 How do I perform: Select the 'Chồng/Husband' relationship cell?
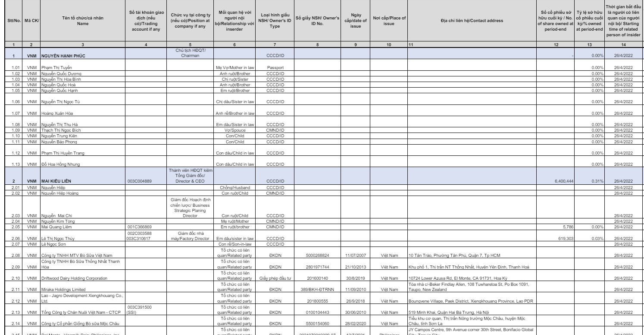235,186
